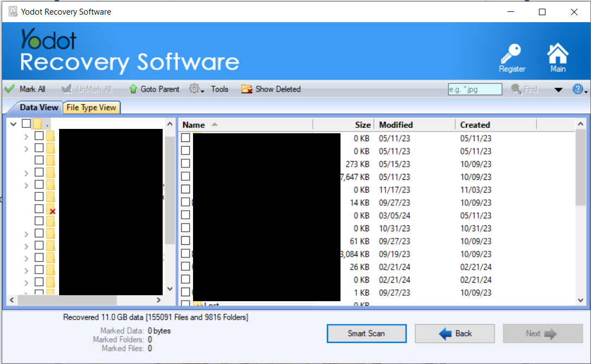The width and height of the screenshot is (591, 364).
Task: Switch to File Type View tab
Action: (91, 107)
